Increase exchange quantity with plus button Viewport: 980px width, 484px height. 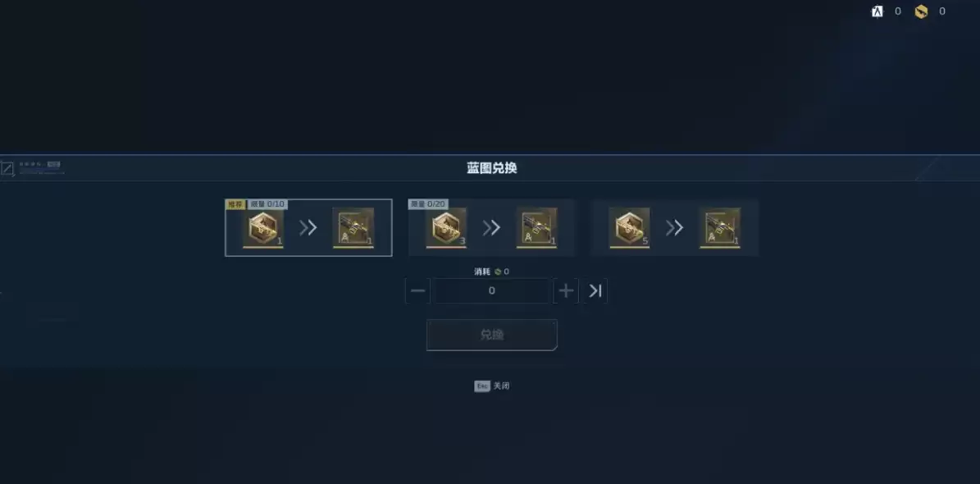pyautogui.click(x=566, y=290)
